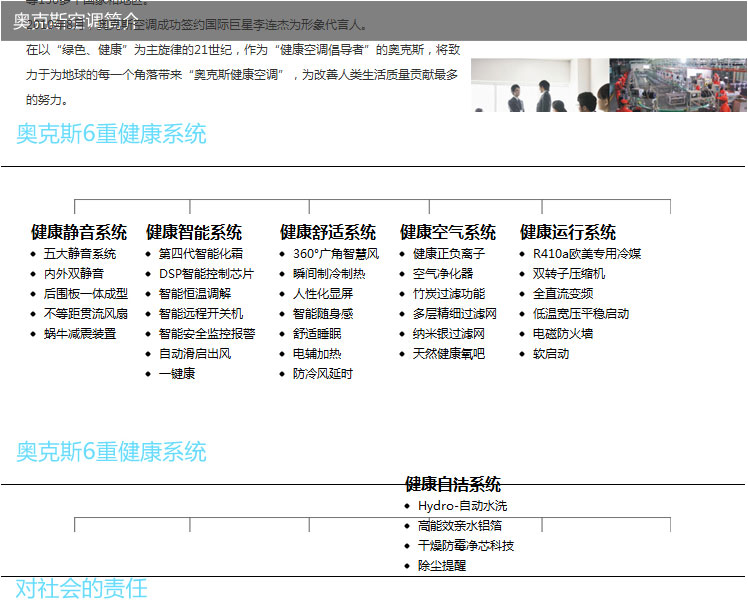
Task: Select the 健康静音系统 heading
Action: tap(79, 232)
